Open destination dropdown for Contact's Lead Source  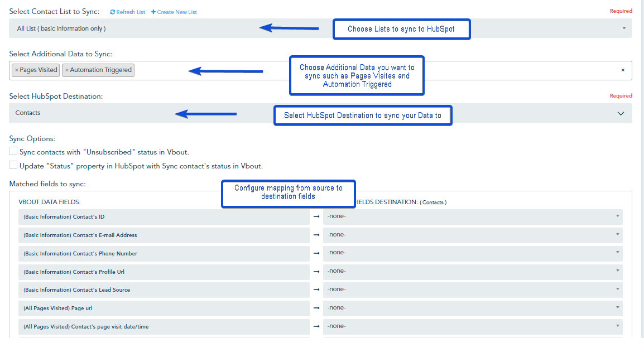pyautogui.click(x=473, y=289)
